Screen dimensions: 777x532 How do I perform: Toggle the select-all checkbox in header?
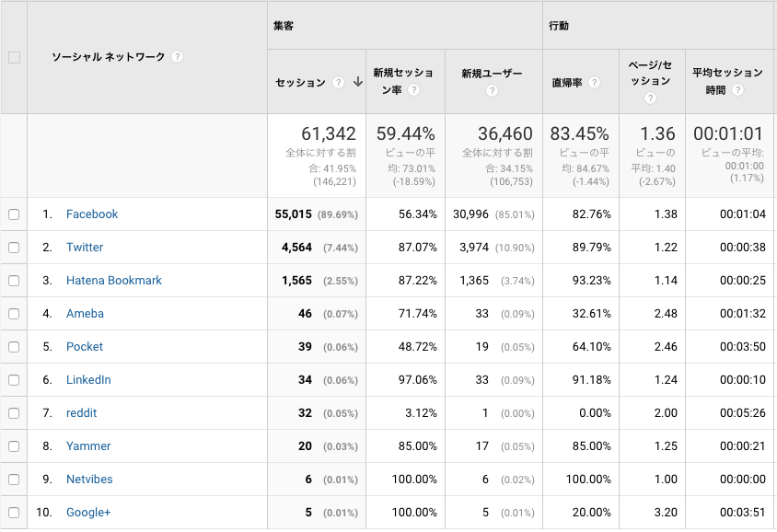(x=15, y=57)
